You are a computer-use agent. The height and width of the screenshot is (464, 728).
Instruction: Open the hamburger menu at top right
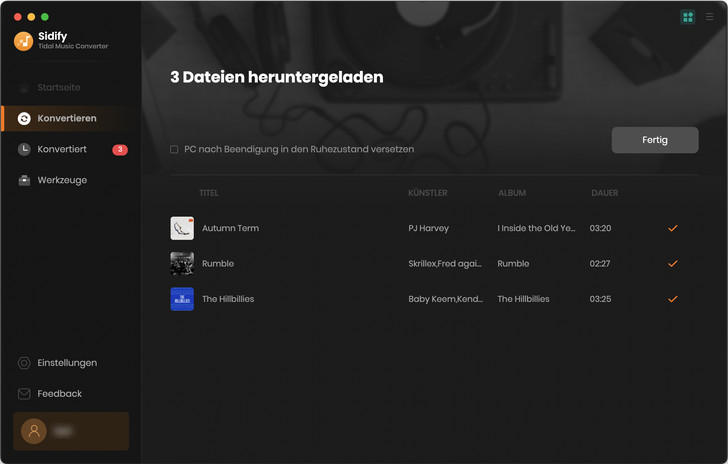(x=709, y=17)
